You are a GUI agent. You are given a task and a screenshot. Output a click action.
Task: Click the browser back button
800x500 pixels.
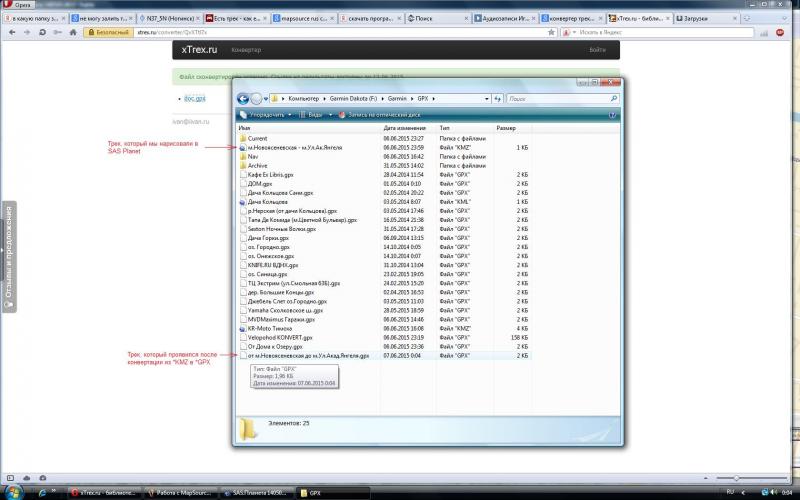tap(9, 32)
